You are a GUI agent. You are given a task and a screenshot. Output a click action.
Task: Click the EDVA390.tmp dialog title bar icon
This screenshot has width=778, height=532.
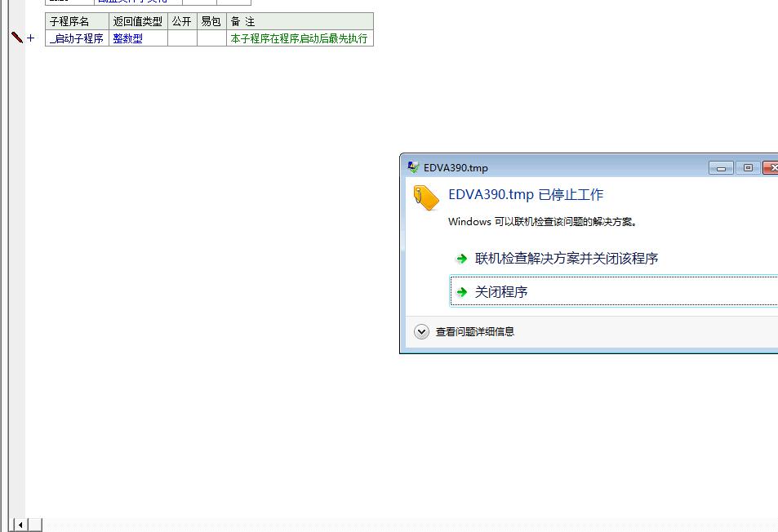point(413,167)
